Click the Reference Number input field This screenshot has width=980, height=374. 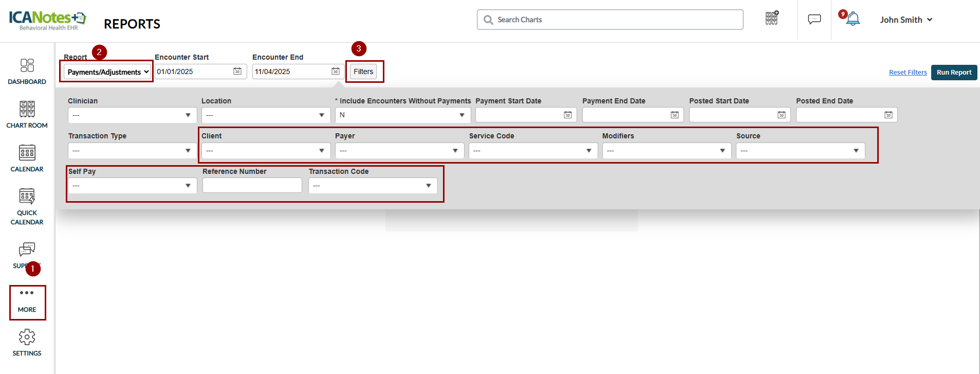(x=252, y=185)
